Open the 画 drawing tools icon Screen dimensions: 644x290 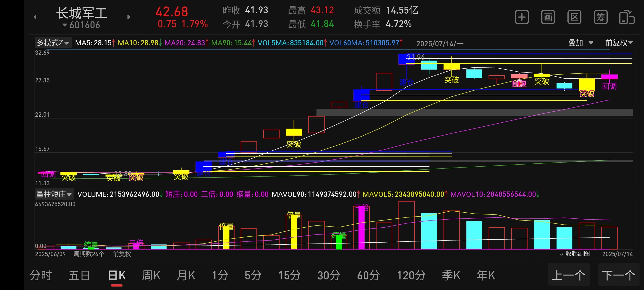click(548, 17)
